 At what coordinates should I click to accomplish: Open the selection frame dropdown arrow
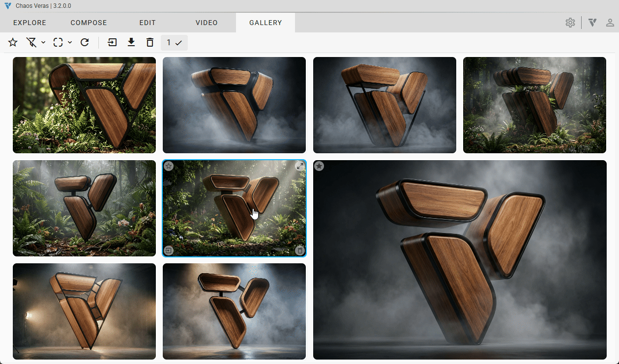(70, 43)
